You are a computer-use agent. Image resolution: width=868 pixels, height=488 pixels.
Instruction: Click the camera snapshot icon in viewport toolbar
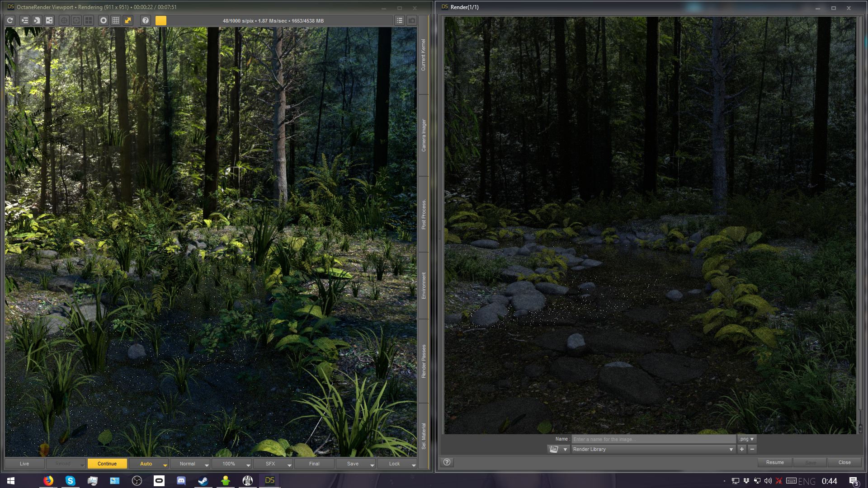coord(411,20)
